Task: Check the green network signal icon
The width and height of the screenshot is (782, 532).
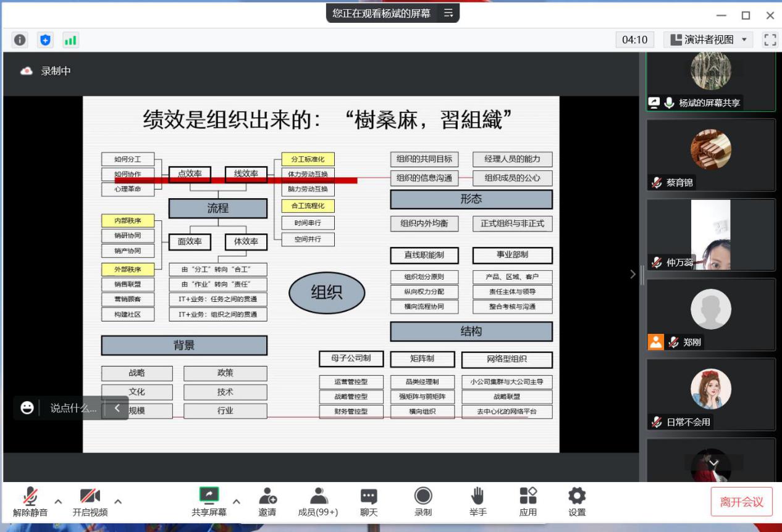Action: (70, 40)
